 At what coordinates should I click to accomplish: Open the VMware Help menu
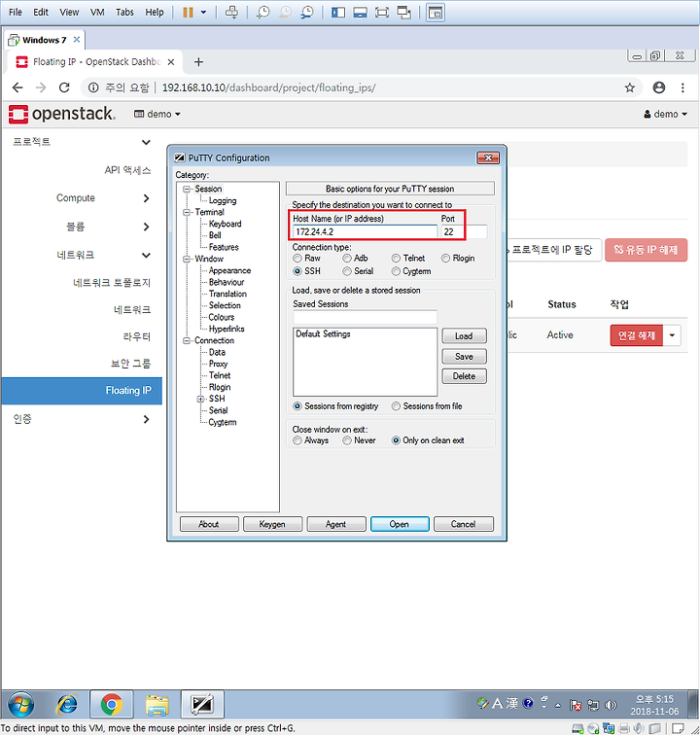point(155,13)
